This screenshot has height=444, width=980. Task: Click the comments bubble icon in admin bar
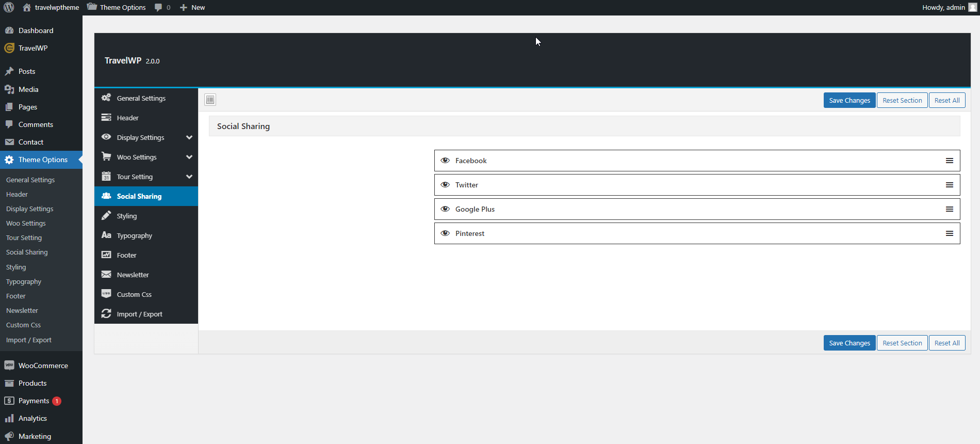pos(158,7)
